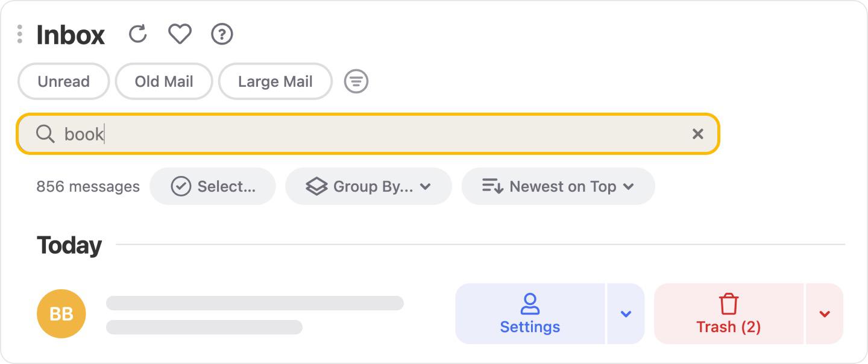Open help via the question mark icon
868x364 pixels.
pyautogui.click(x=222, y=34)
